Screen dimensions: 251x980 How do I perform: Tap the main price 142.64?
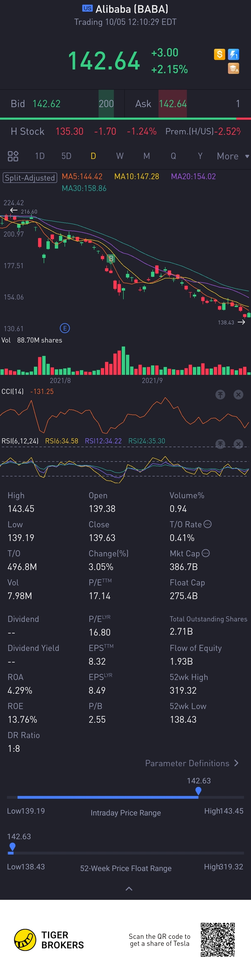click(x=104, y=61)
